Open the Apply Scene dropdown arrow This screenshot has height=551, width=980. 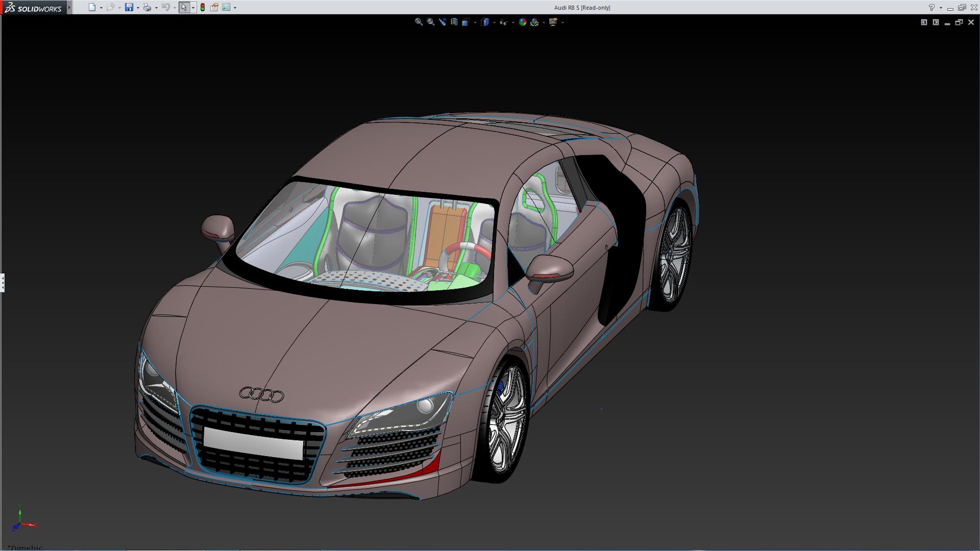544,22
